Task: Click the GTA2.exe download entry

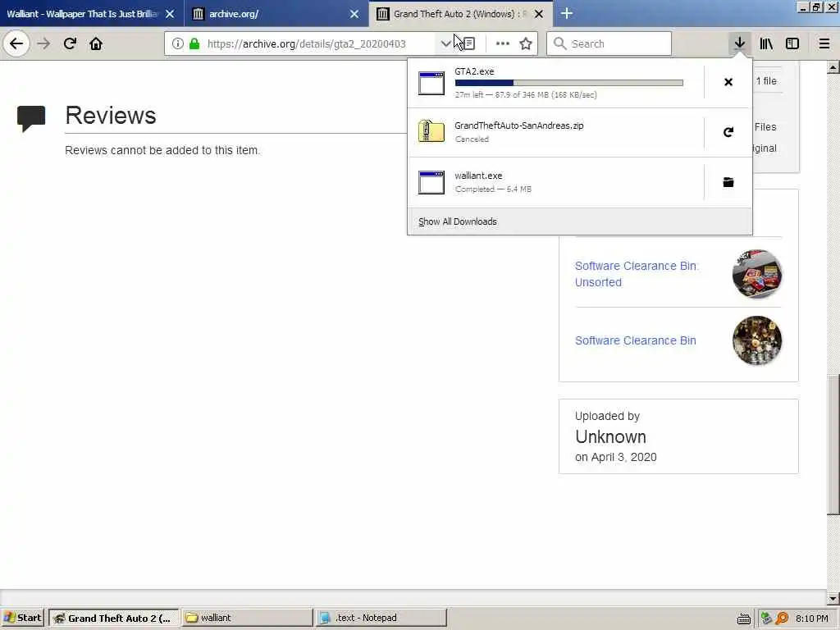Action: (x=556, y=83)
